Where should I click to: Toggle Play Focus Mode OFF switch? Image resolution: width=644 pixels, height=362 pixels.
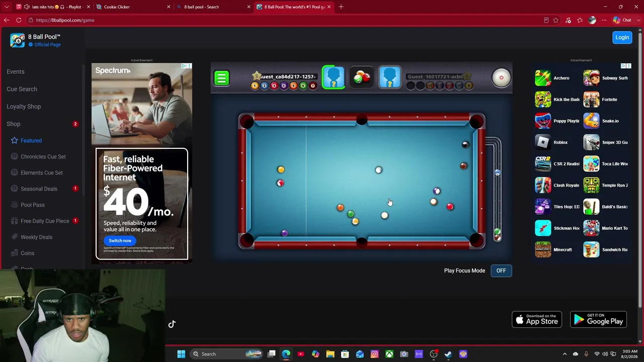501,270
